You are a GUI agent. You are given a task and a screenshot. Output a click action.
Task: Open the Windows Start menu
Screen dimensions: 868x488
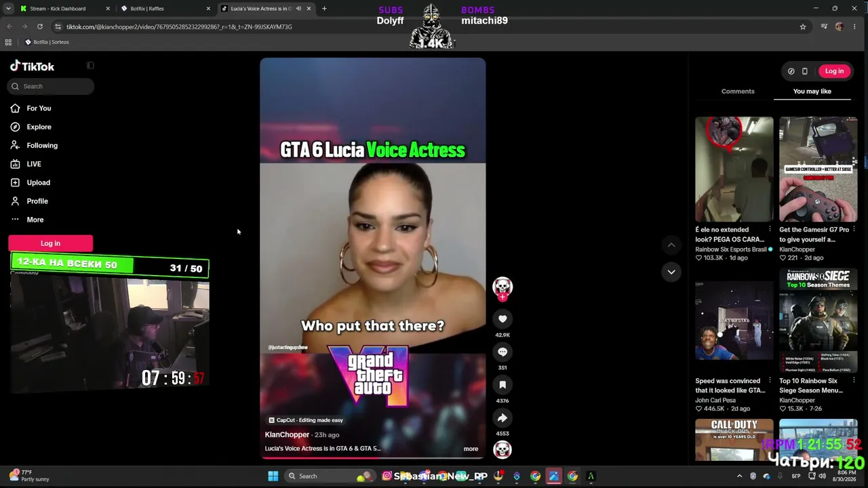tap(273, 476)
